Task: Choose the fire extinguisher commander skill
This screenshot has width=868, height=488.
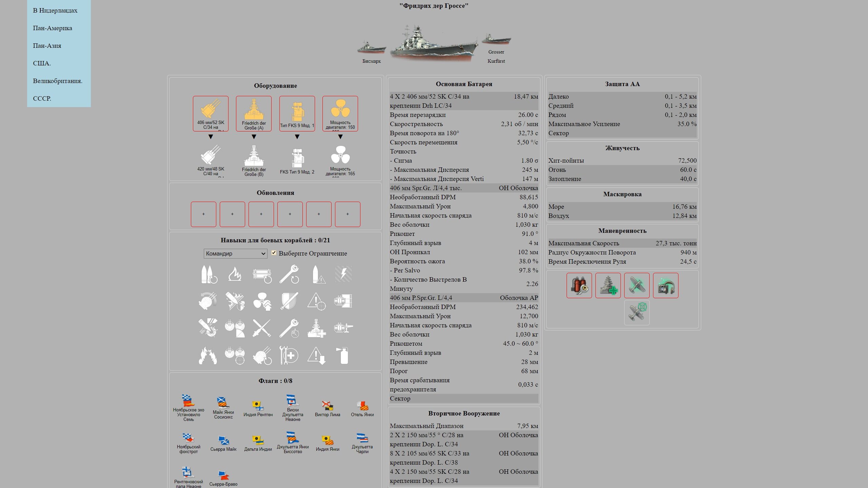Action: pyautogui.click(x=343, y=355)
